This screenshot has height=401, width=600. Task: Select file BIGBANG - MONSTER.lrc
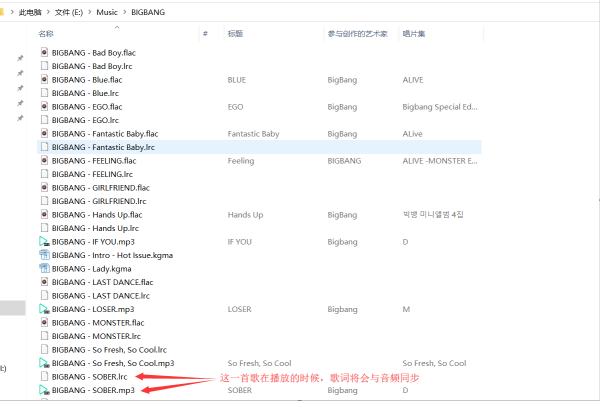click(x=96, y=336)
